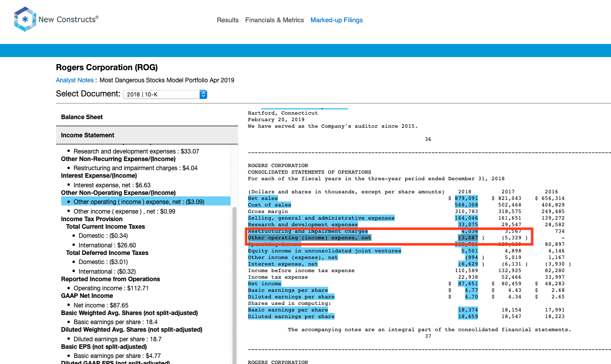The image size is (611, 364).
Task: Select Interest expense, net $6.63 item
Action: coord(112,185)
